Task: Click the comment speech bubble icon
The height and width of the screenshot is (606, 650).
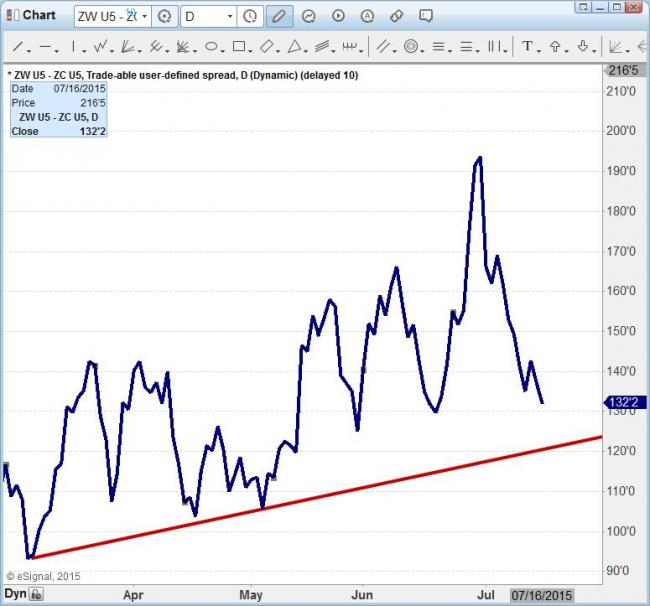Action: pyautogui.click(x=426, y=16)
